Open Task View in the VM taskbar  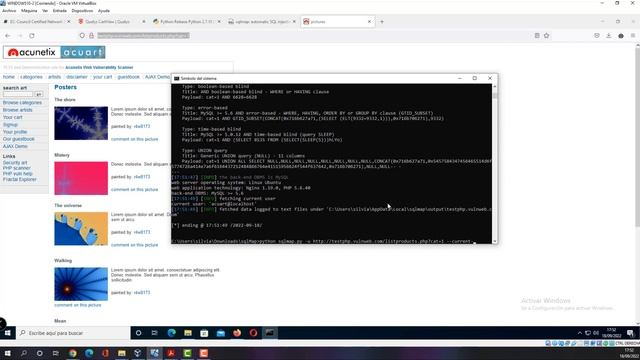(154, 333)
